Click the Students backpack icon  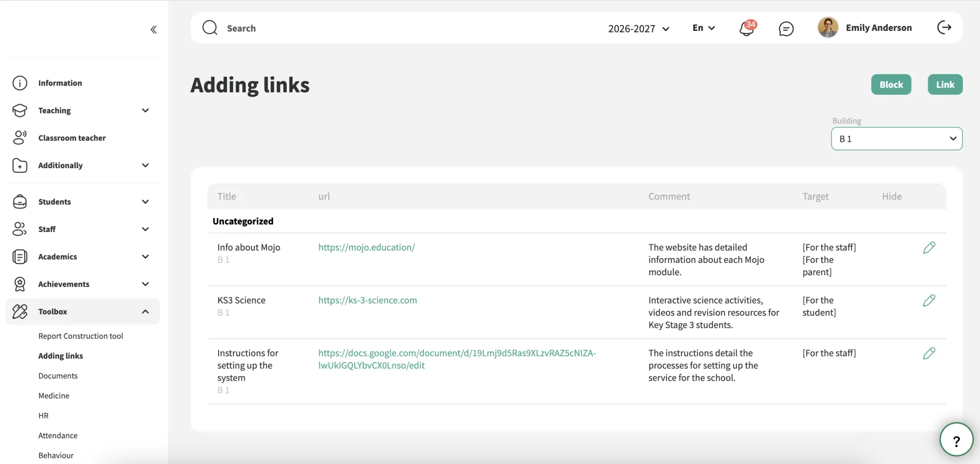20,202
